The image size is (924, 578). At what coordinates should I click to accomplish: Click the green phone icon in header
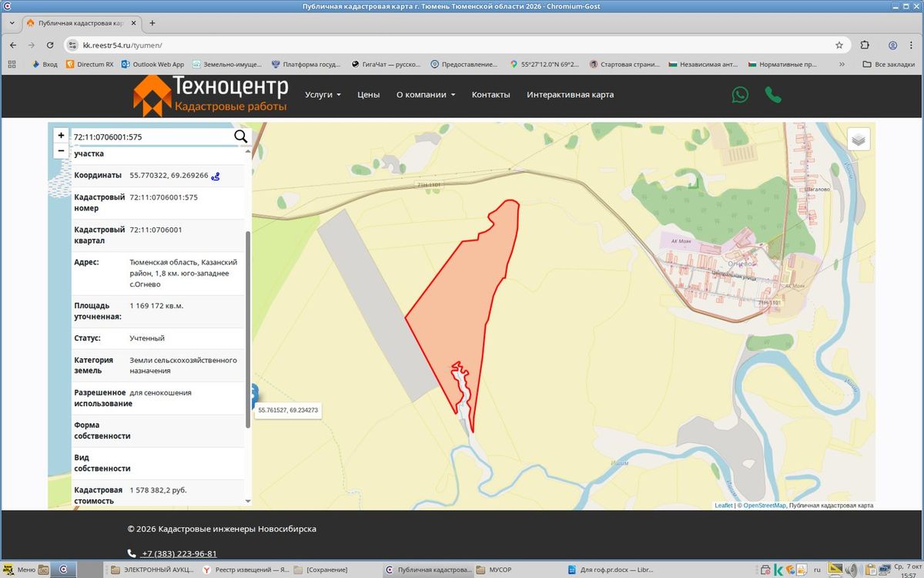(x=773, y=95)
